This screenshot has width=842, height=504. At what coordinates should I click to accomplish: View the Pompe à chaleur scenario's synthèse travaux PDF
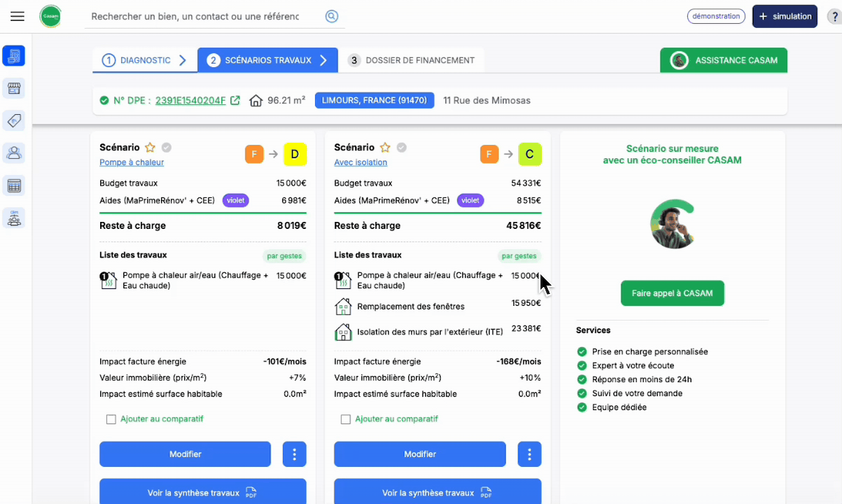coord(202,493)
